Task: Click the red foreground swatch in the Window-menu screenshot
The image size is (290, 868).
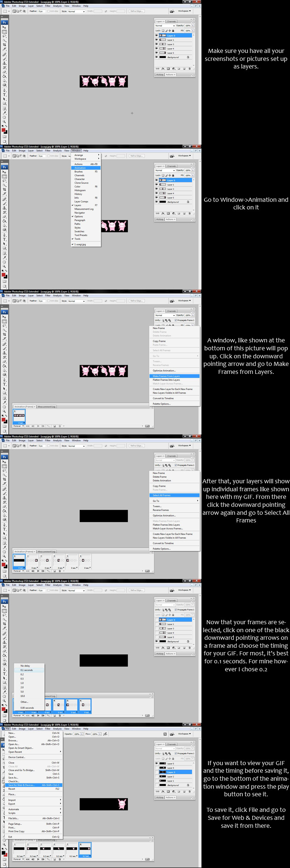Action: 4,275
